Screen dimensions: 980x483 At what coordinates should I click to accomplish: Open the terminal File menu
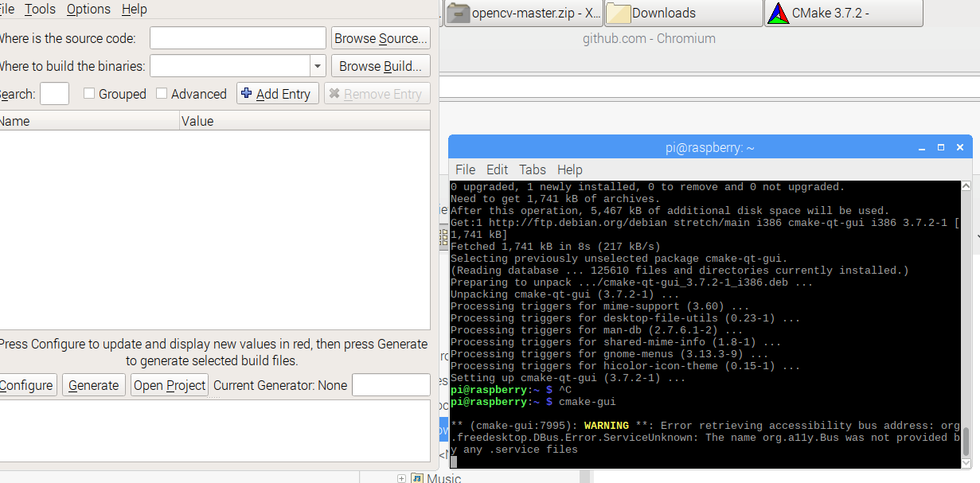coord(465,169)
